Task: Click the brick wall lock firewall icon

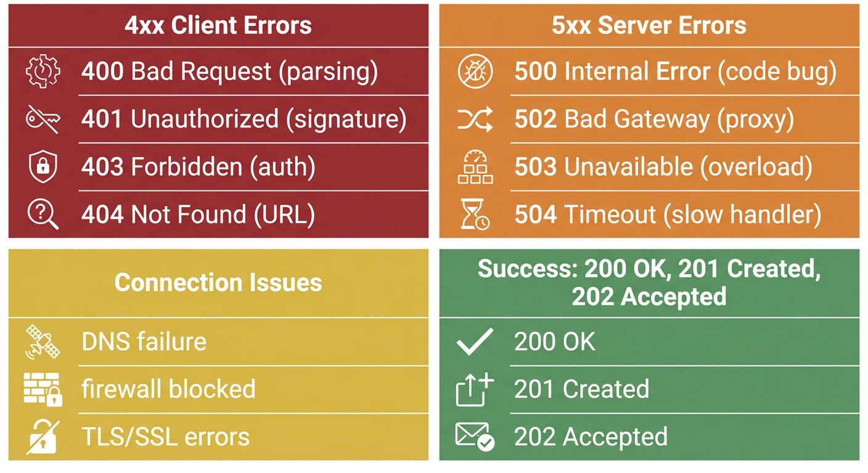Action: [43, 389]
